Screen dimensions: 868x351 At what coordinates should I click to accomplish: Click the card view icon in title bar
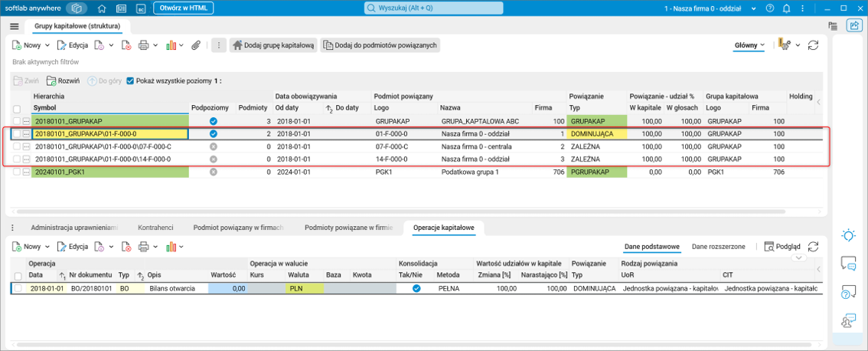tap(121, 8)
